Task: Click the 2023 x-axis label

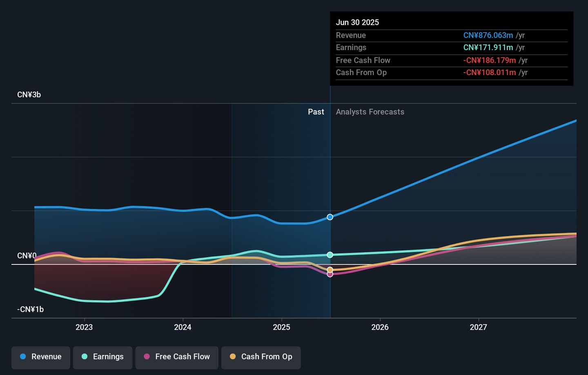Action: 84,327
